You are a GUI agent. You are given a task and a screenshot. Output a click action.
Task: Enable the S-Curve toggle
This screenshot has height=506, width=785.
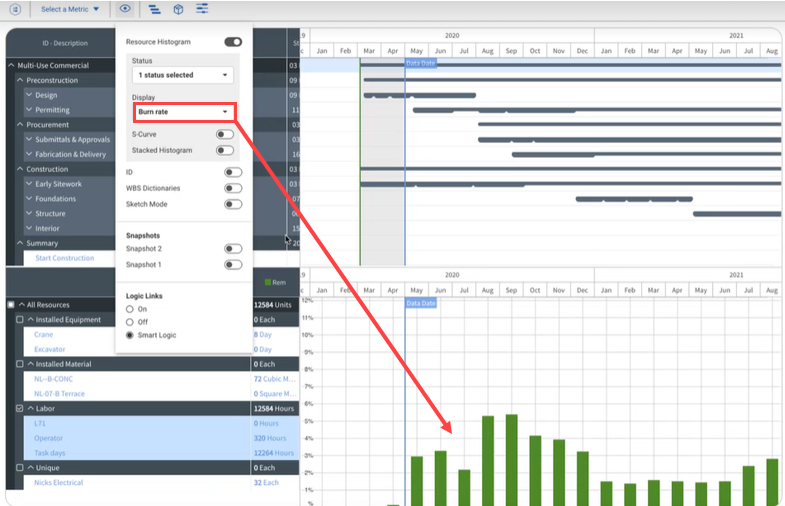225,134
